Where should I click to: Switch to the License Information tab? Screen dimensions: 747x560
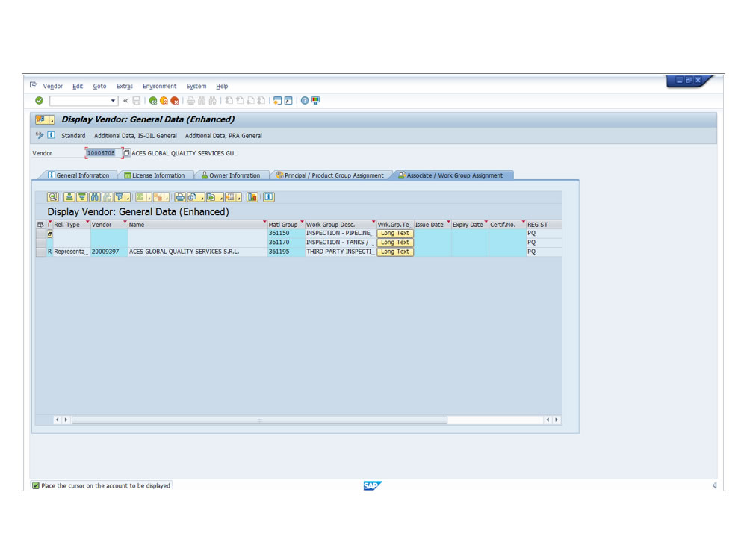click(158, 175)
